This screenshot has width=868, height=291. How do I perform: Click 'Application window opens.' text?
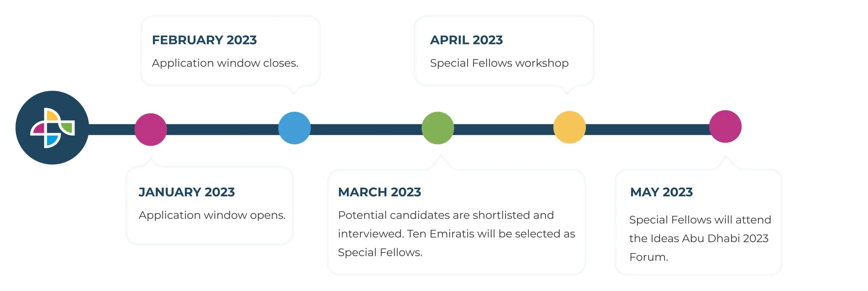click(212, 215)
